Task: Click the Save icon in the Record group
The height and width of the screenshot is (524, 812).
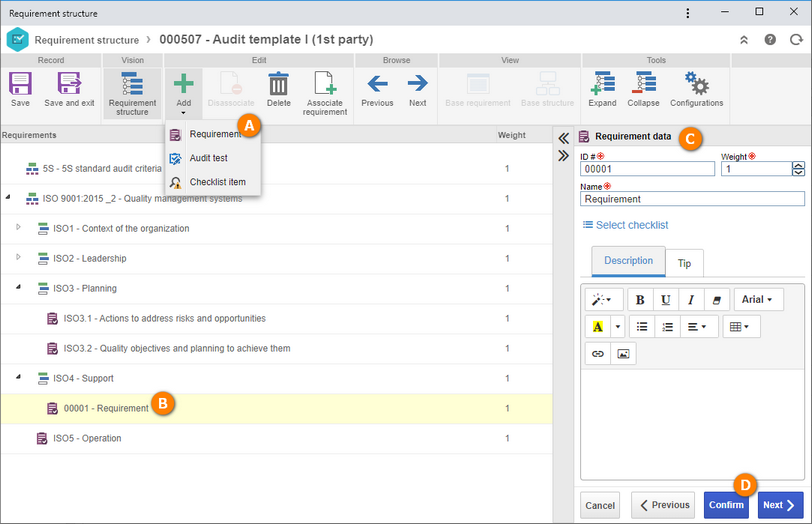Action: pyautogui.click(x=20, y=84)
